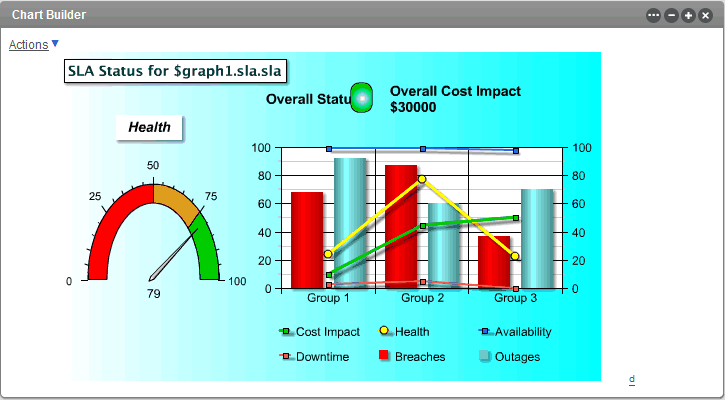Image resolution: width=727 pixels, height=400 pixels.
Task: Click the Outages teal legend swatch
Action: click(x=485, y=356)
